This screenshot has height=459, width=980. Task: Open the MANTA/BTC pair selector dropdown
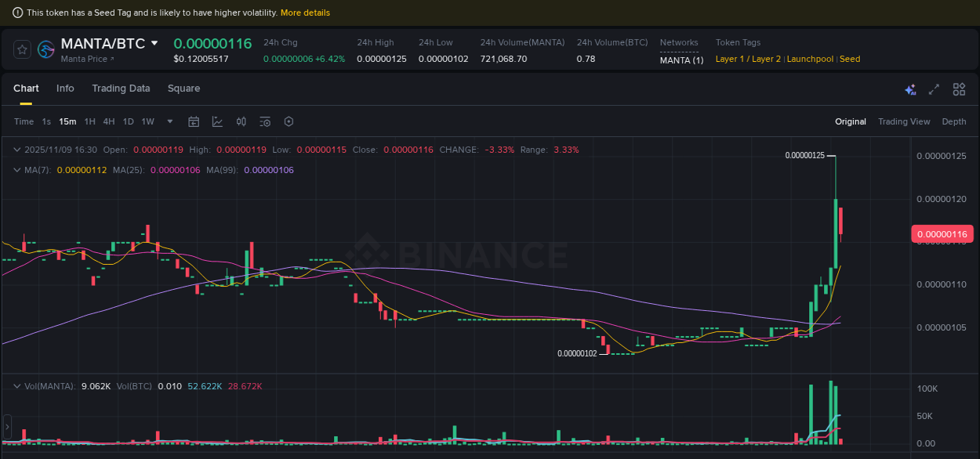154,44
